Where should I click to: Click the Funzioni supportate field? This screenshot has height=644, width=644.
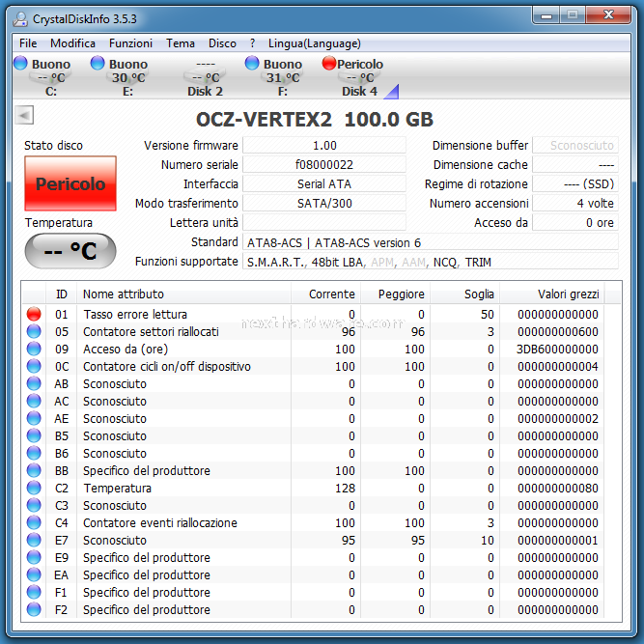[431, 262]
